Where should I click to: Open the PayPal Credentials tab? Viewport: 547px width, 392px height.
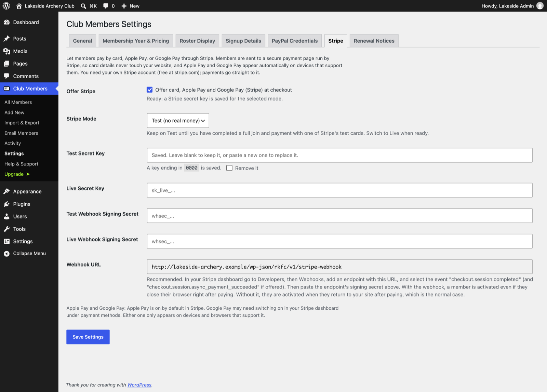295,41
